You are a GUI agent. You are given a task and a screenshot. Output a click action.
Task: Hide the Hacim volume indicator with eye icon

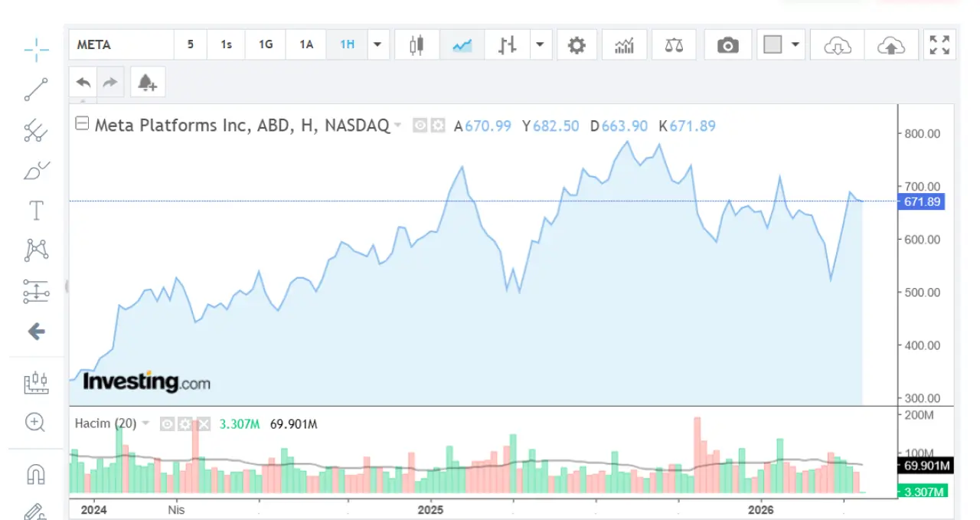pyautogui.click(x=167, y=424)
